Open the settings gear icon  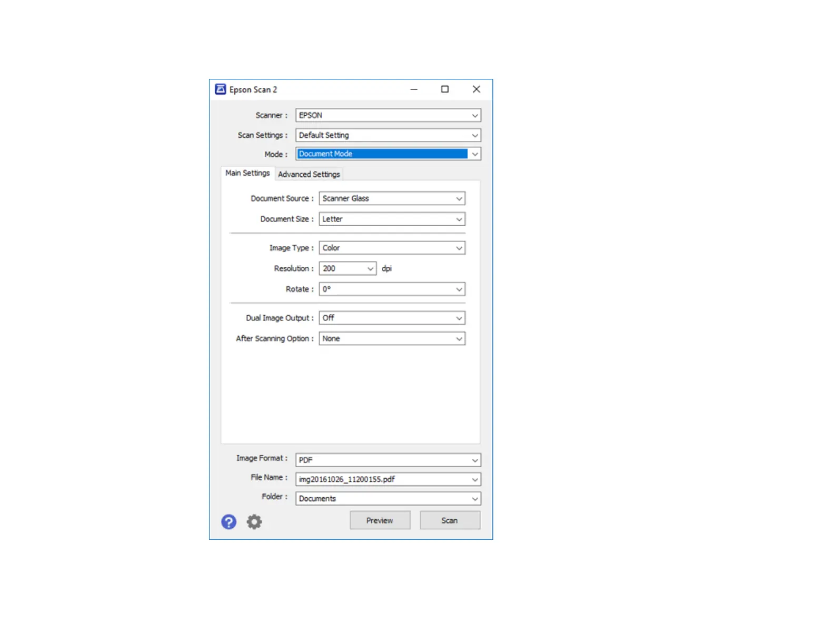coord(254,522)
